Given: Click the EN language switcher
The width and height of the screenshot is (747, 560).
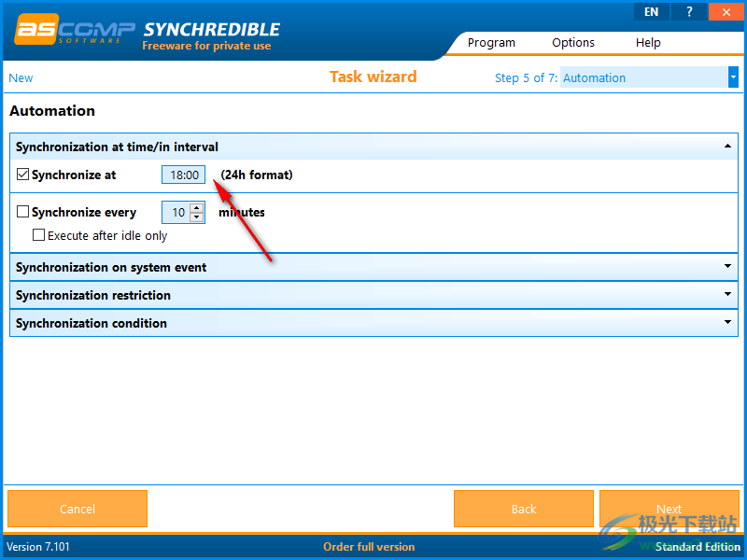Looking at the screenshot, I should [651, 11].
